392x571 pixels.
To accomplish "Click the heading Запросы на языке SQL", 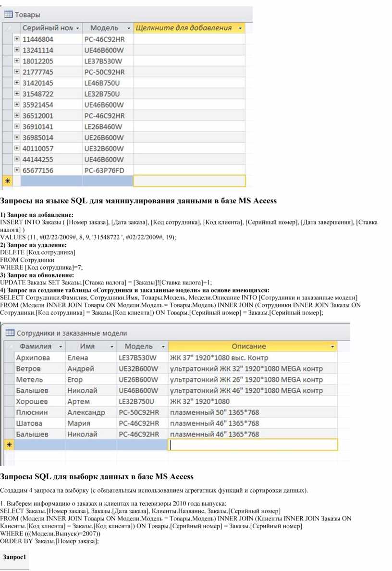I will [138, 200].
